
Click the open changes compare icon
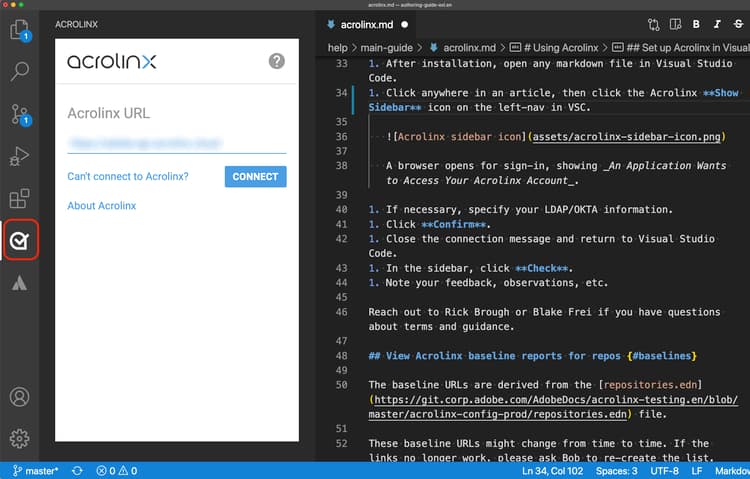pyautogui.click(x=653, y=24)
